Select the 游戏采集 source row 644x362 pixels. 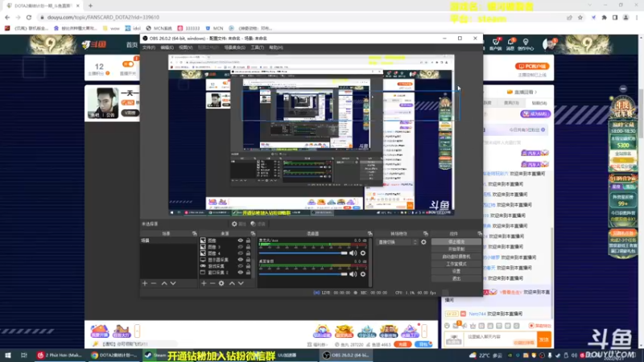225,266
